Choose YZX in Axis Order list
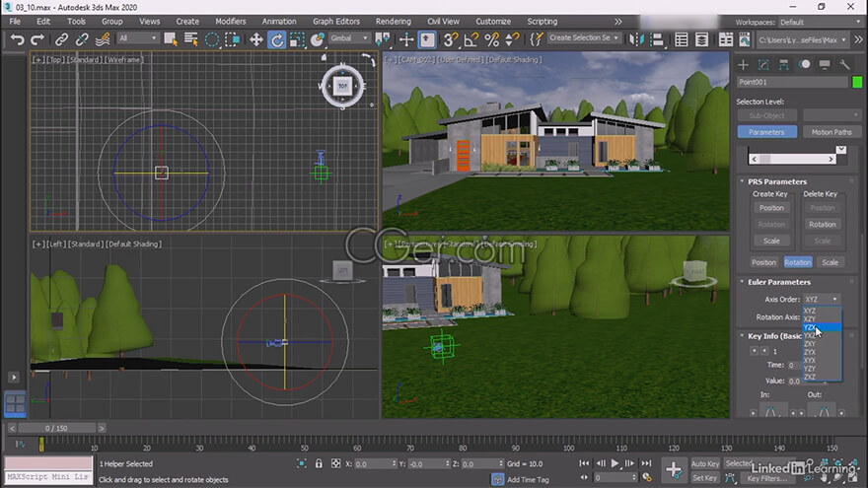 [x=822, y=327]
